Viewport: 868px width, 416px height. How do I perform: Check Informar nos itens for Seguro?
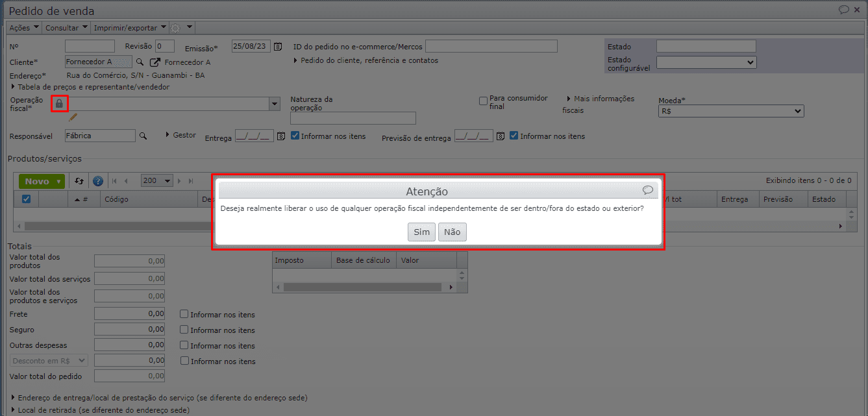(184, 330)
